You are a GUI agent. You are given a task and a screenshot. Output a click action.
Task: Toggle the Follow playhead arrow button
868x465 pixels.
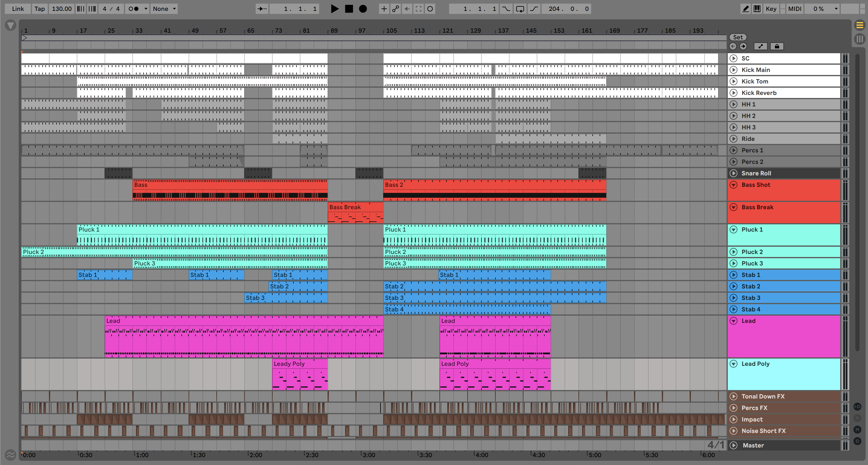(x=262, y=9)
